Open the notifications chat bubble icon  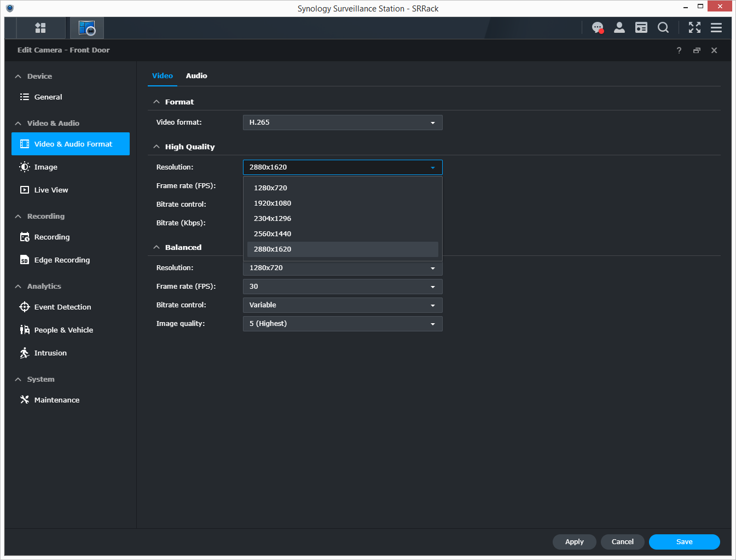pos(598,27)
